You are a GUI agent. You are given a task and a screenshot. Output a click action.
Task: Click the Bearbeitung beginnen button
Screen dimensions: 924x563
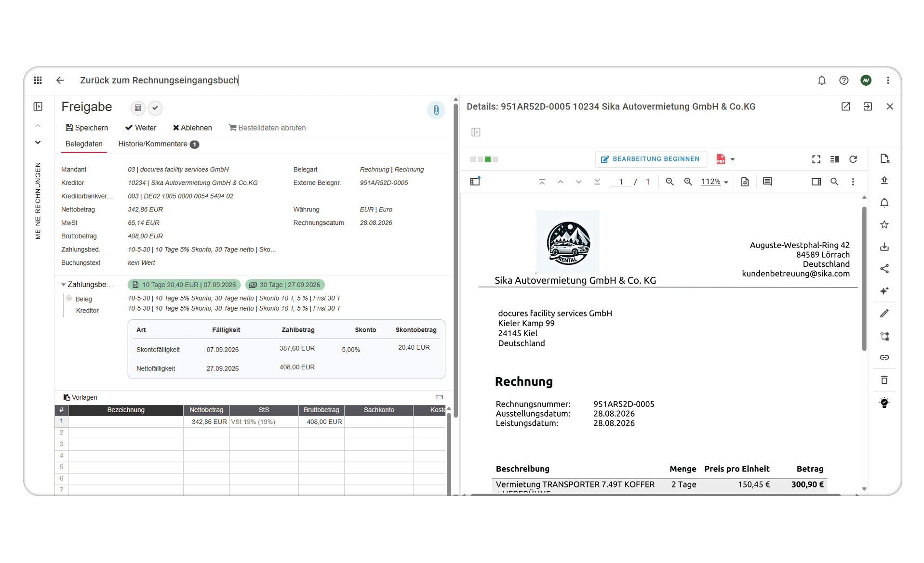[651, 159]
